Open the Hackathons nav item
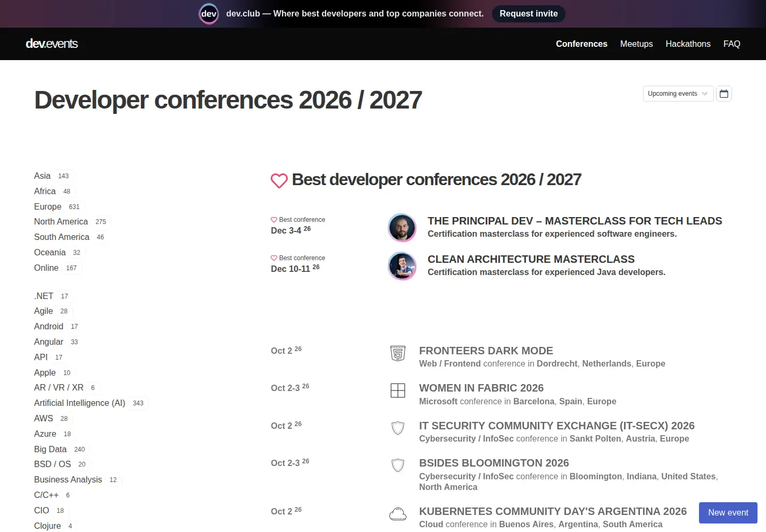This screenshot has height=532, width=766. pyautogui.click(x=688, y=44)
